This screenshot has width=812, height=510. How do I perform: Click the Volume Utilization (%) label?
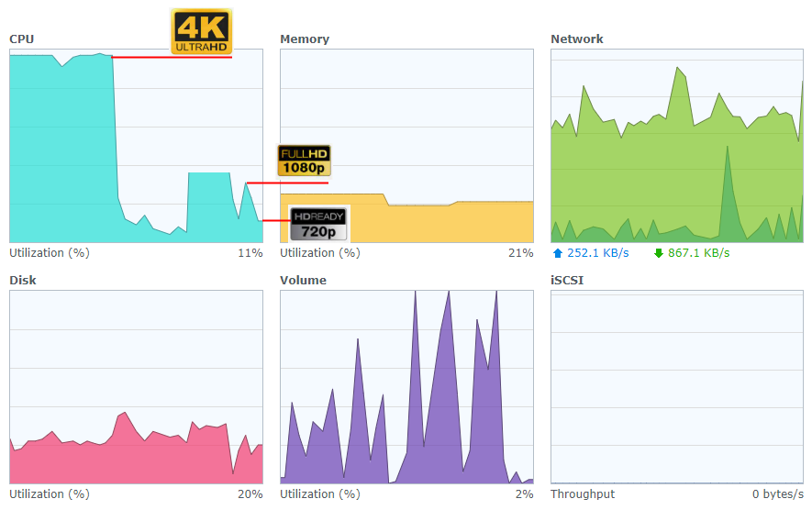coord(320,494)
